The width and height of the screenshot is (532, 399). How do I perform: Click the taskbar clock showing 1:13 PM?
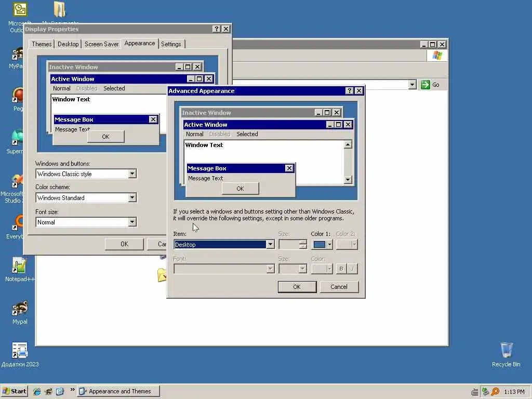click(514, 392)
